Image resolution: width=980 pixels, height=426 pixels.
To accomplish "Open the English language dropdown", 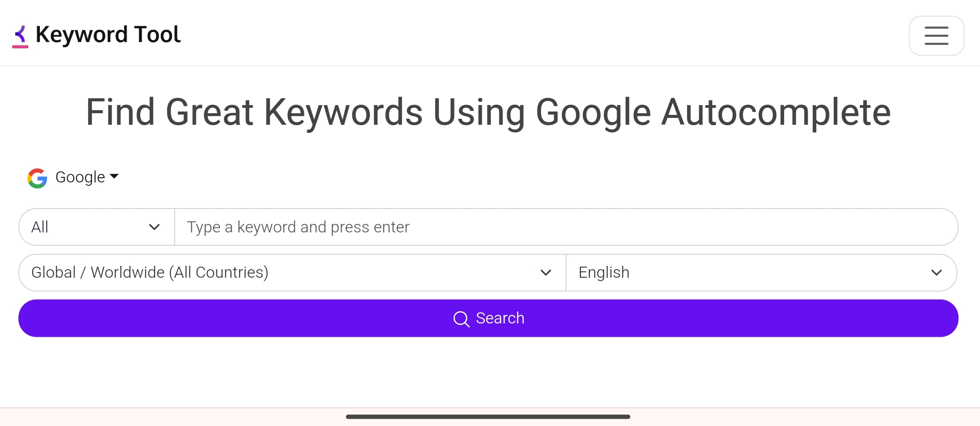I will tap(761, 273).
